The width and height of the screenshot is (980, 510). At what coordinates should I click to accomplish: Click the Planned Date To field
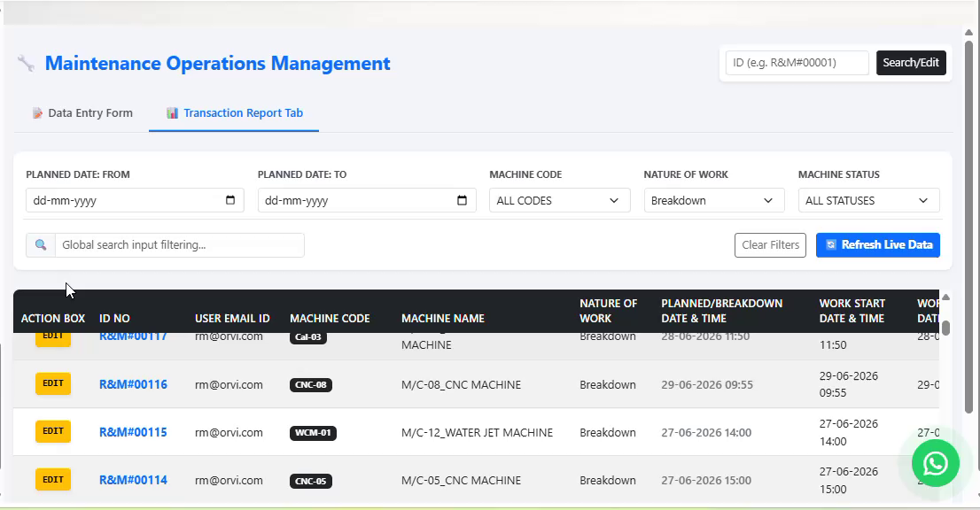pyautogui.click(x=366, y=200)
